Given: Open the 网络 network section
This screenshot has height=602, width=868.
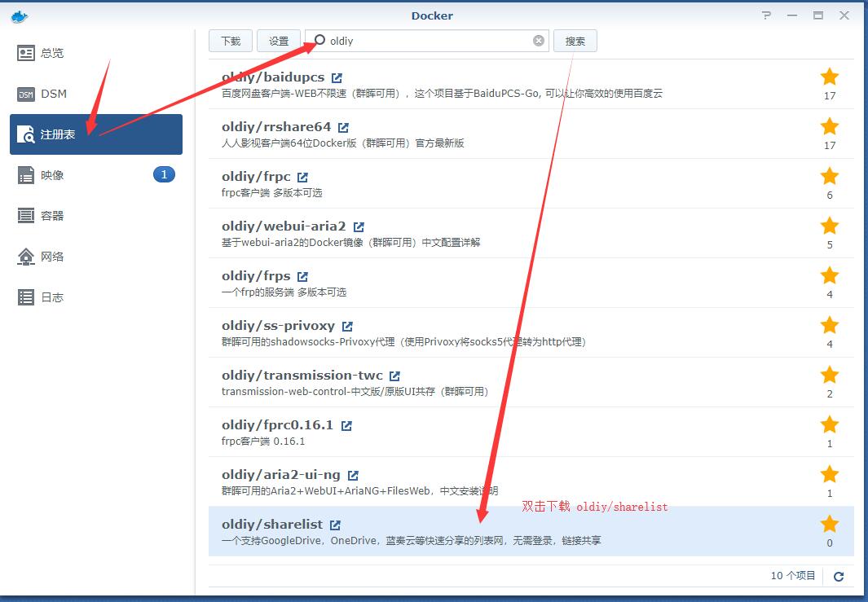Looking at the screenshot, I should click(96, 257).
